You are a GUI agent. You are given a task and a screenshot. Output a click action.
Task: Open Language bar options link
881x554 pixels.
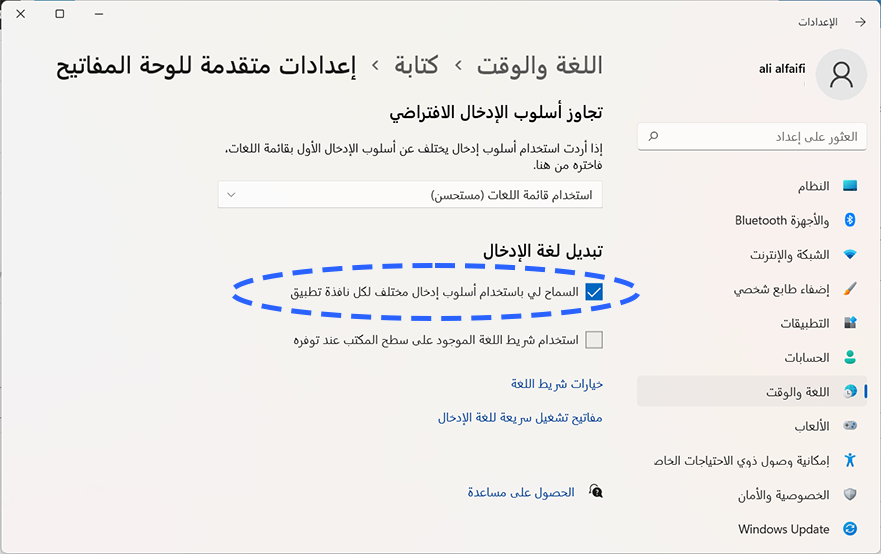coord(556,384)
